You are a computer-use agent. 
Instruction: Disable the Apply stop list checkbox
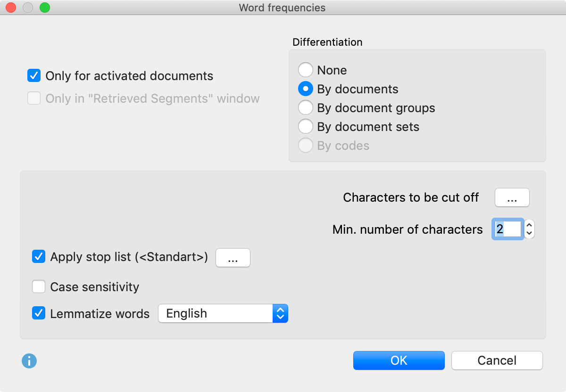tap(39, 257)
